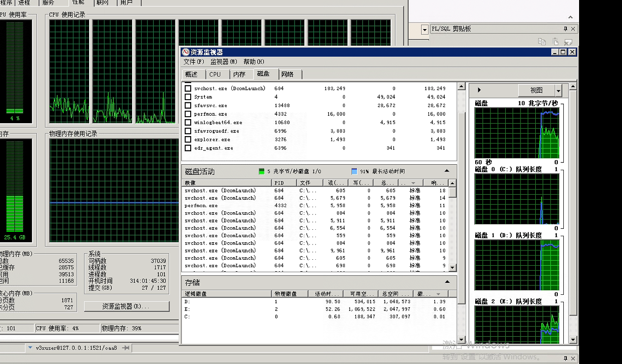This screenshot has height=364, width=622.
Task: Click the pin icon at bottom right panel
Action: (x=565, y=358)
